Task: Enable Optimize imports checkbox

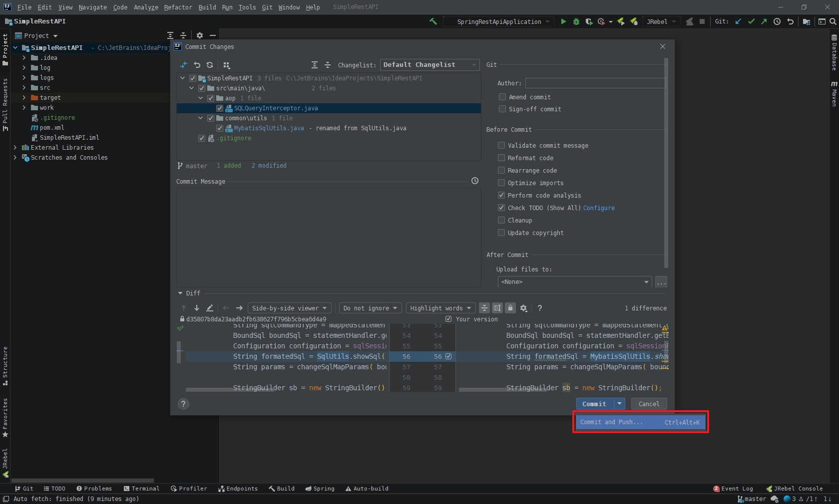Action: pos(501,183)
